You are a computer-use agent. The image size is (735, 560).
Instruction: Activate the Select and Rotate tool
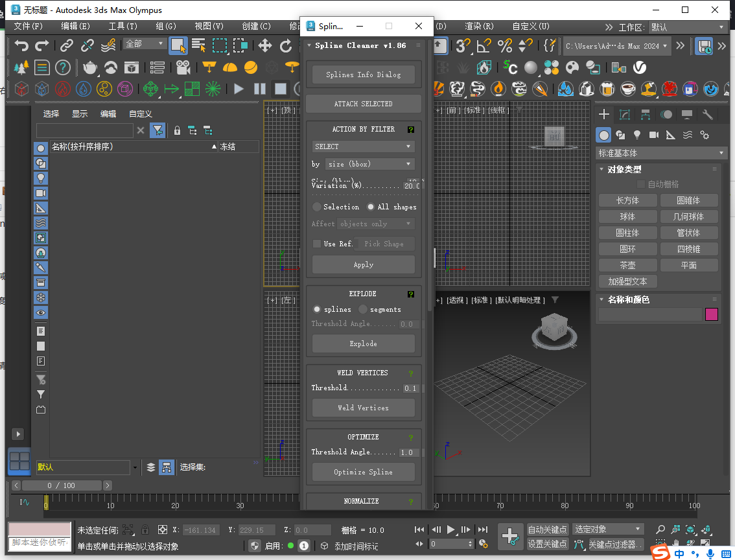click(285, 46)
